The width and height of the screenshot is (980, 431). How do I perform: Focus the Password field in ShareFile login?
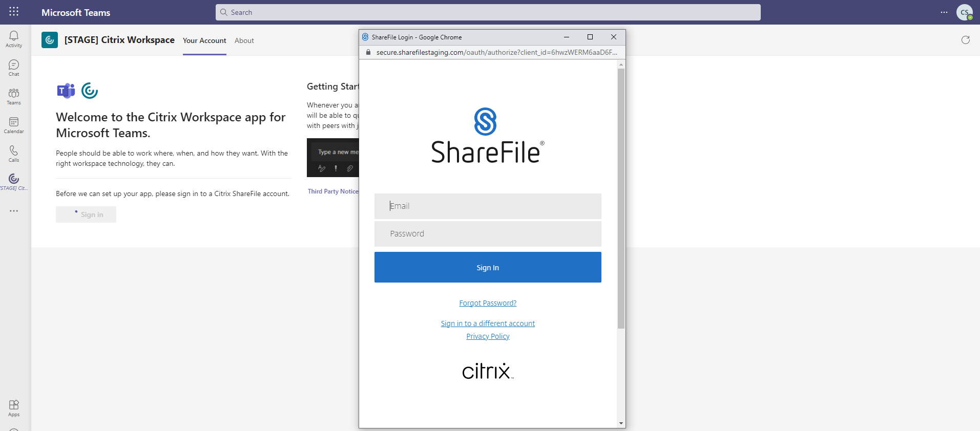coord(488,233)
